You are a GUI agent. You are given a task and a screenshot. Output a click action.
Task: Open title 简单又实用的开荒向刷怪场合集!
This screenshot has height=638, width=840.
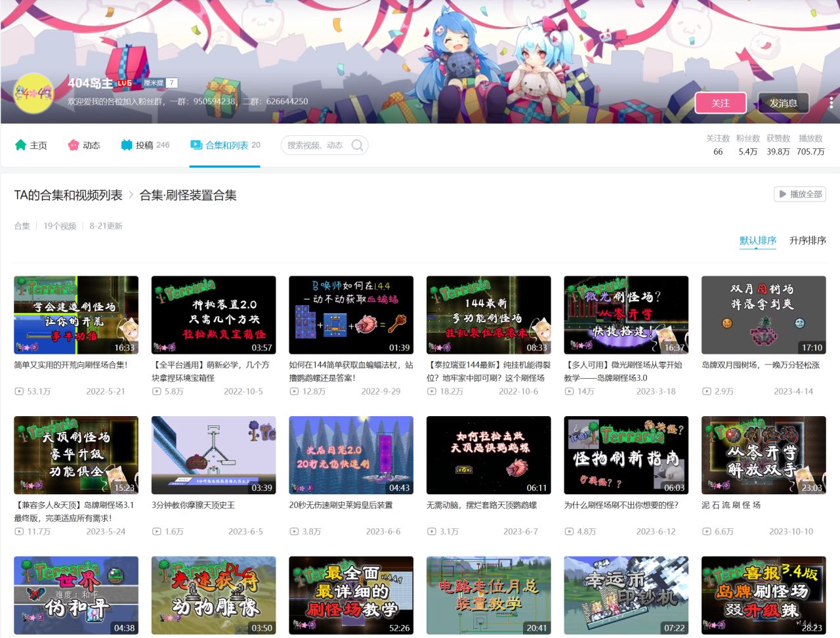click(x=71, y=365)
